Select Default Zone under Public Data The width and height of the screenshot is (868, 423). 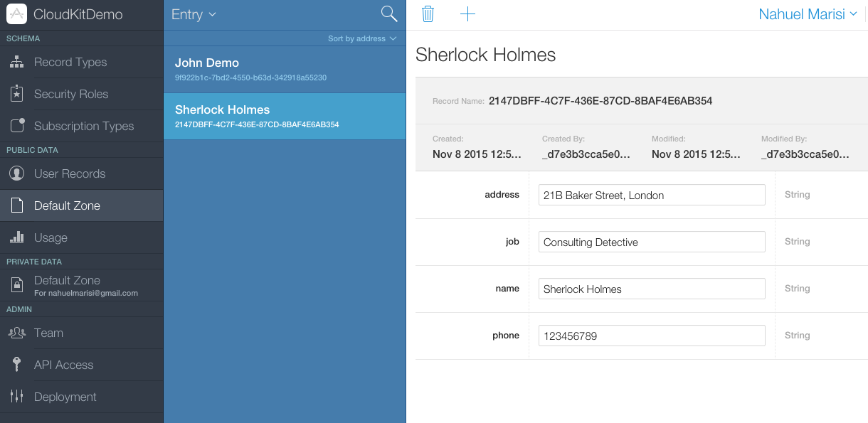tap(81, 205)
